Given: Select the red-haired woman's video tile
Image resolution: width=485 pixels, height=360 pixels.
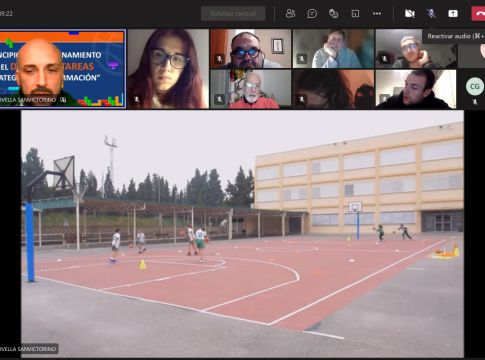Looking at the screenshot, I should [168, 69].
